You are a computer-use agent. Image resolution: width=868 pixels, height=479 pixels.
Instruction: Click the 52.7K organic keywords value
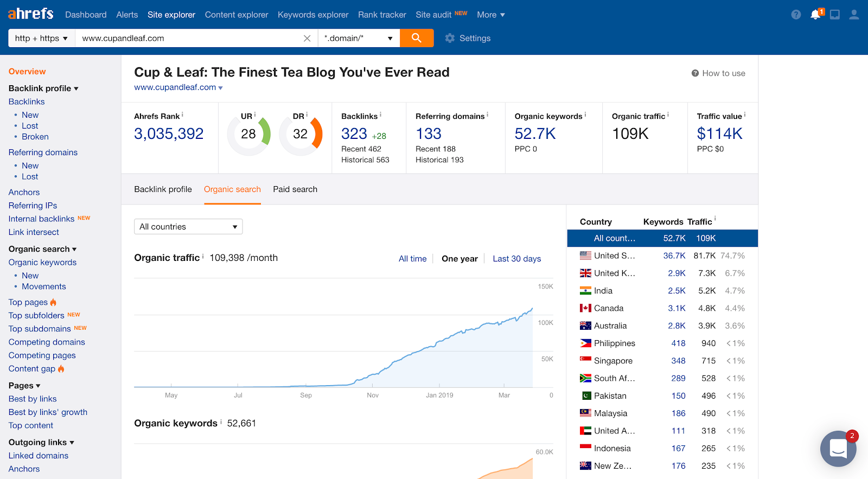[x=535, y=134]
